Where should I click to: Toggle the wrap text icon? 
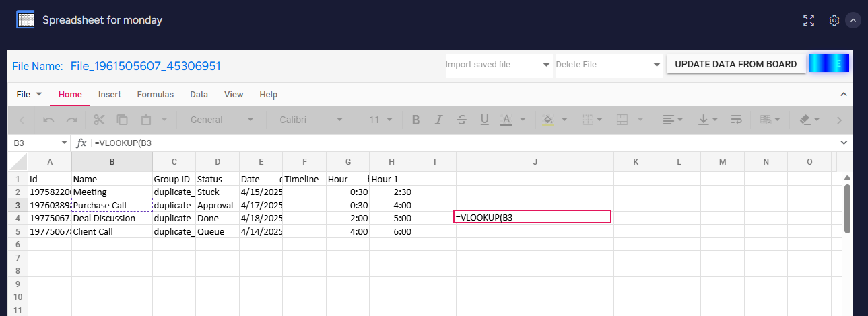click(x=736, y=120)
